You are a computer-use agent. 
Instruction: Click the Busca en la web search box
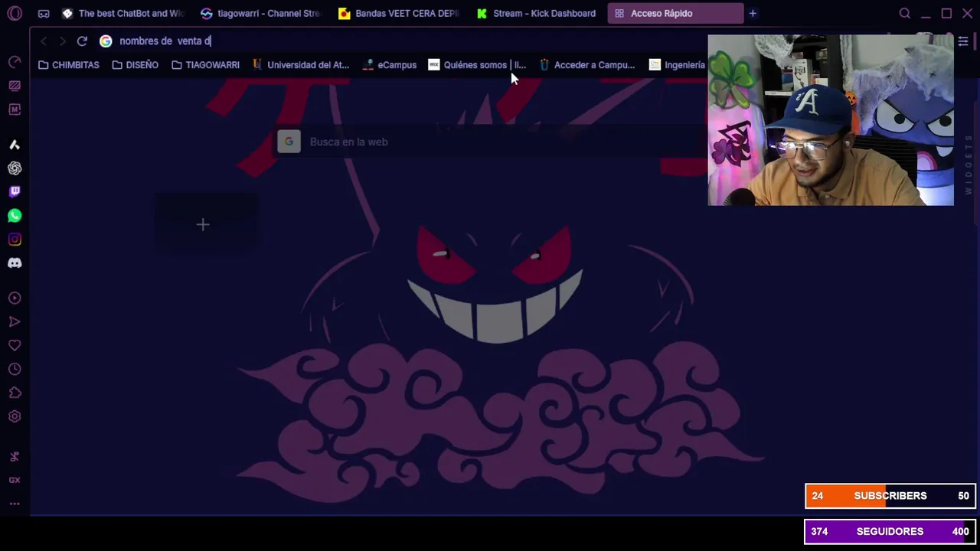[490, 142]
